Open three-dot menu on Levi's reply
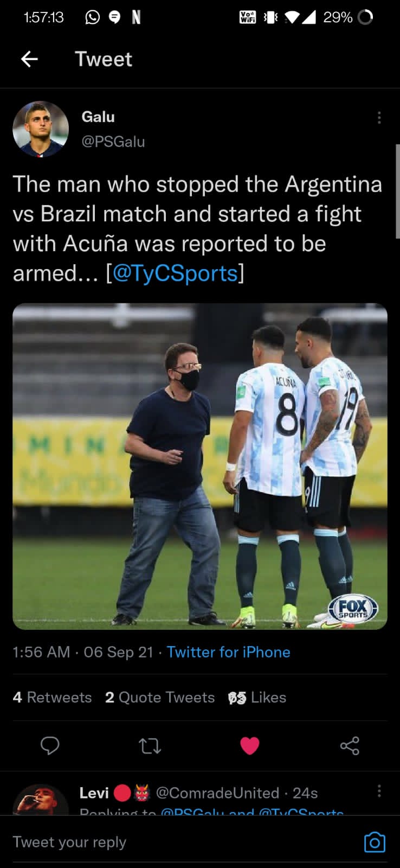Image resolution: width=400 pixels, height=868 pixels. [379, 791]
